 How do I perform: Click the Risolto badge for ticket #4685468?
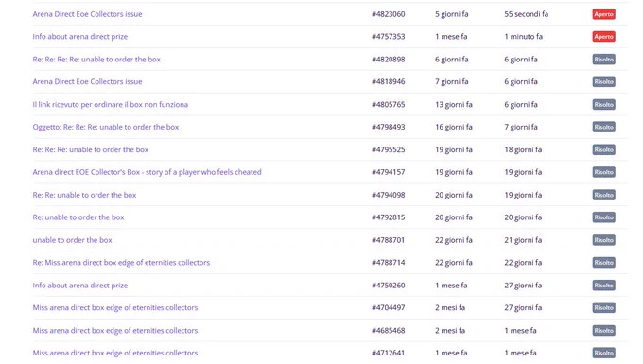point(603,330)
